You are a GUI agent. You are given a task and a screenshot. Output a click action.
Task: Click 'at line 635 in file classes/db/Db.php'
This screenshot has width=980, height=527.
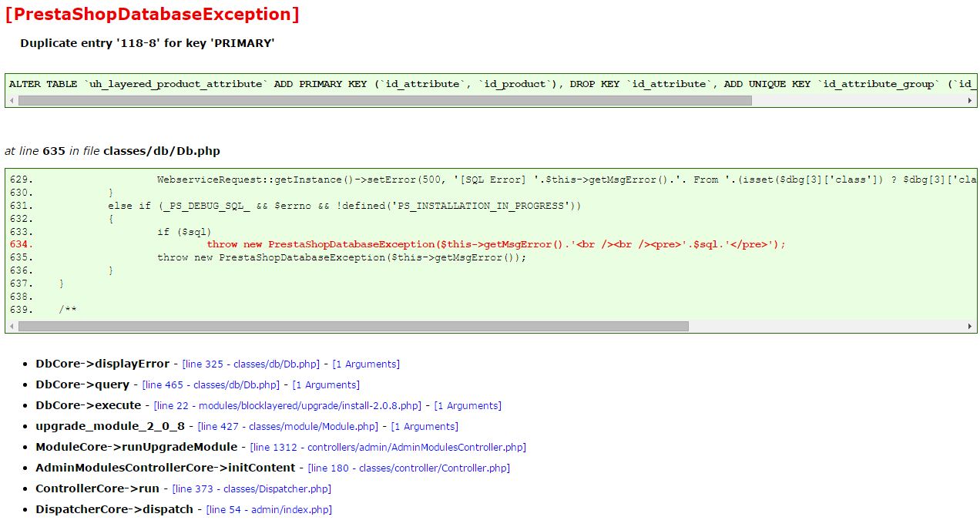[x=112, y=152]
